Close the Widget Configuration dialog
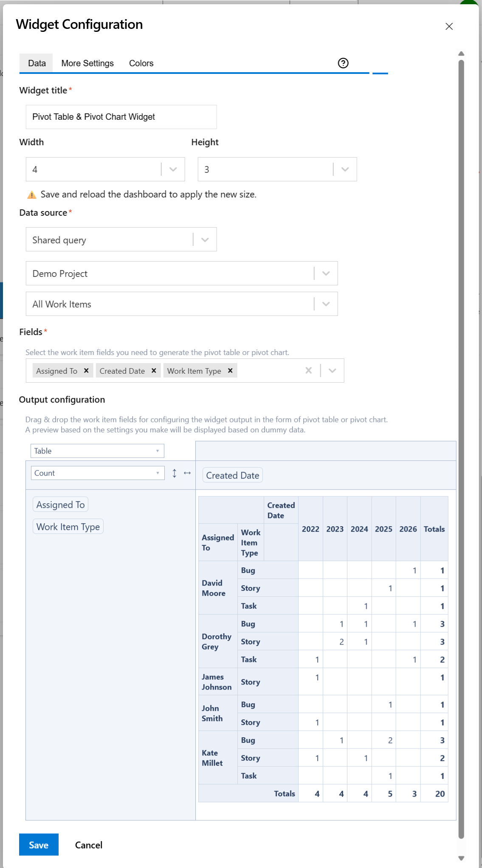Viewport: 482px width, 868px height. click(x=449, y=26)
